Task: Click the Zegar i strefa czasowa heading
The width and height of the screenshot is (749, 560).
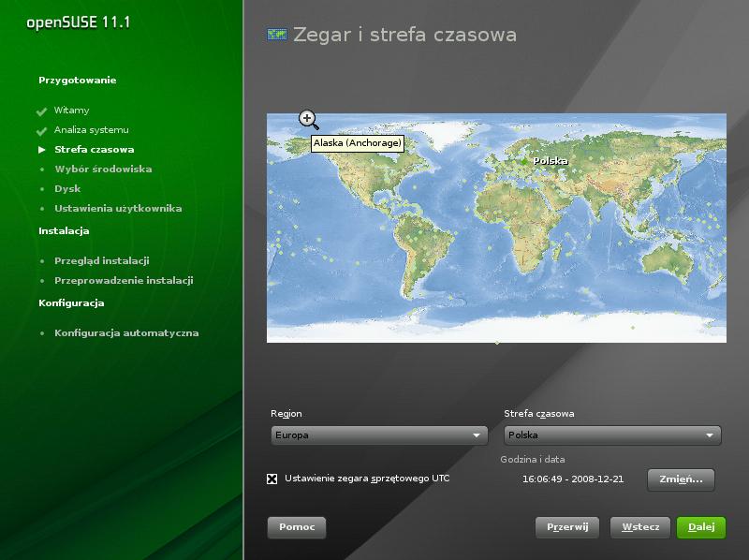Action: click(x=404, y=35)
